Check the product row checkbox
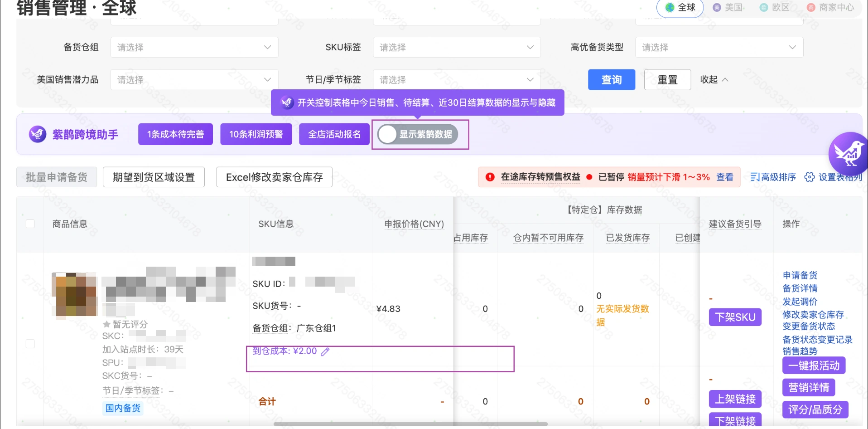This screenshot has width=868, height=429. pyautogui.click(x=30, y=344)
